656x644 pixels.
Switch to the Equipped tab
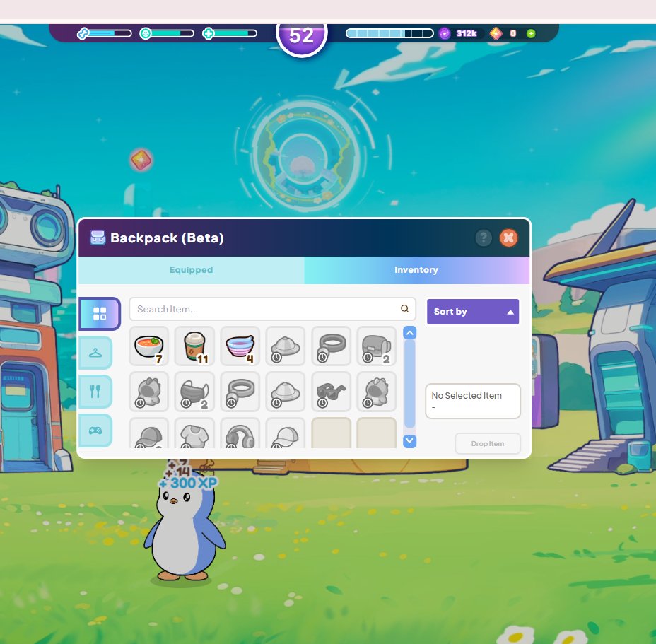click(191, 270)
